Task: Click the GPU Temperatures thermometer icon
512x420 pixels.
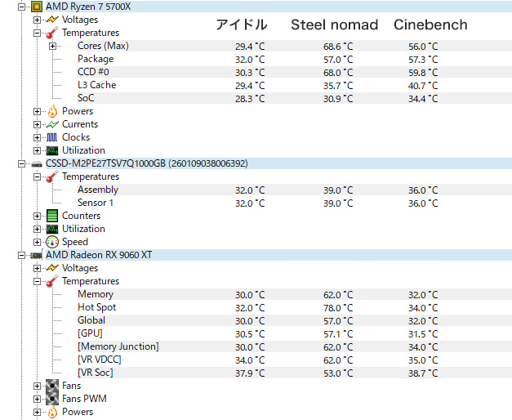Action: point(52,281)
